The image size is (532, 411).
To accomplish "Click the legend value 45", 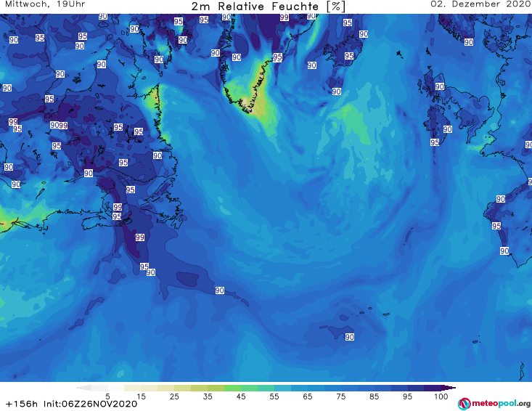I will 240,396.
